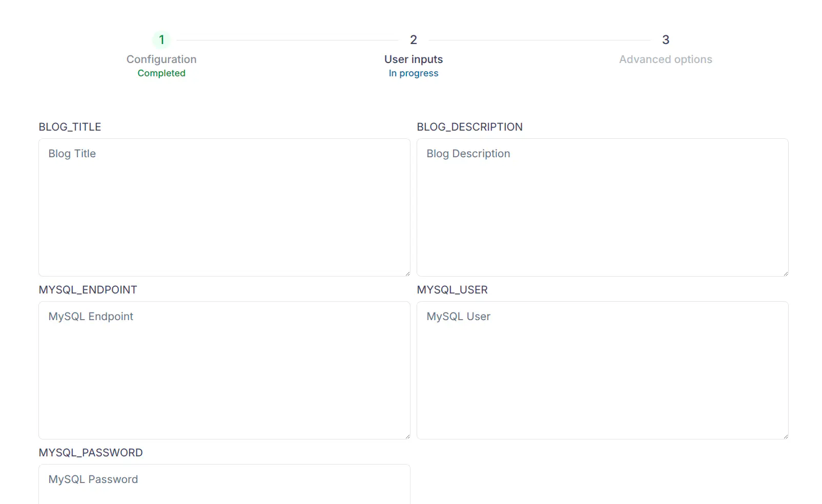Click the In progress status text
This screenshot has height=504, width=822.
point(414,73)
